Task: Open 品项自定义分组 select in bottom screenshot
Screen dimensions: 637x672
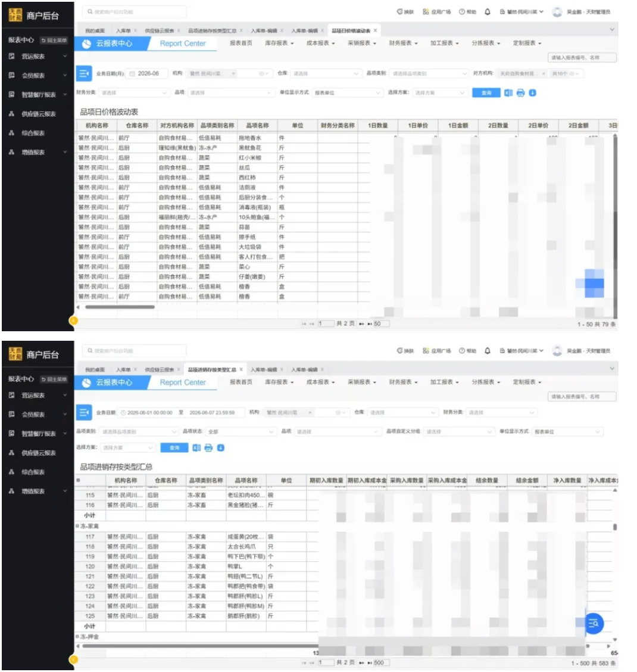Action: pyautogui.click(x=458, y=431)
